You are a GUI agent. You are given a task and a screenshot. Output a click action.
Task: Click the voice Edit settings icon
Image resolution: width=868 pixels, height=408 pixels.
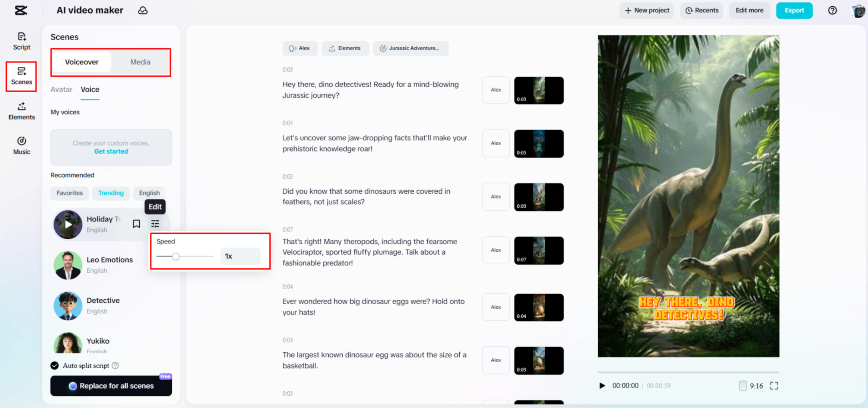(155, 224)
